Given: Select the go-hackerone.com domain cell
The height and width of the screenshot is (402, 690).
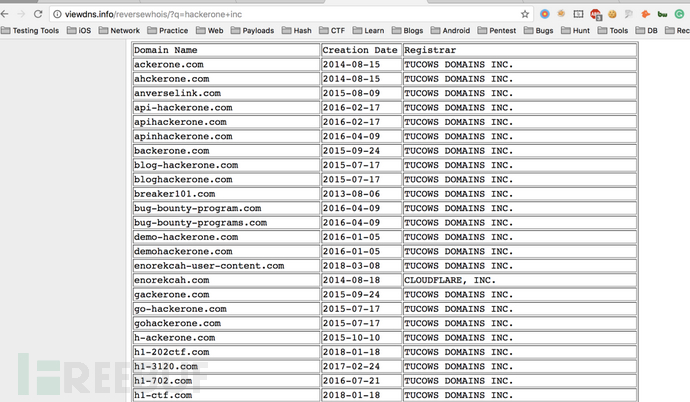Looking at the screenshot, I should [x=226, y=309].
